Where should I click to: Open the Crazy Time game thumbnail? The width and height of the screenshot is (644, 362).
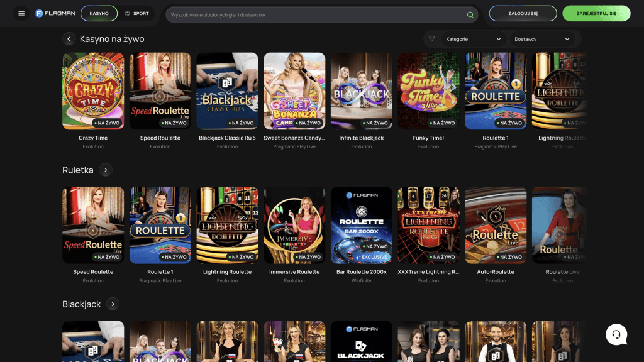click(93, 90)
